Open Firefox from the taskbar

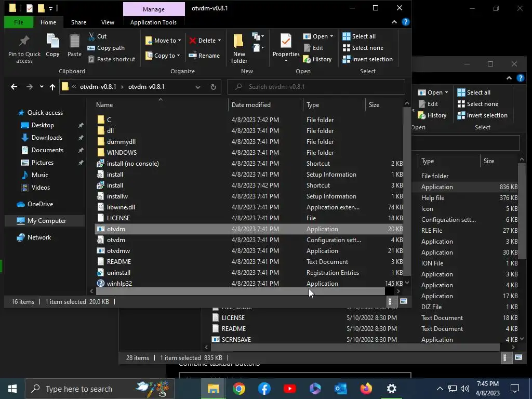366,389
